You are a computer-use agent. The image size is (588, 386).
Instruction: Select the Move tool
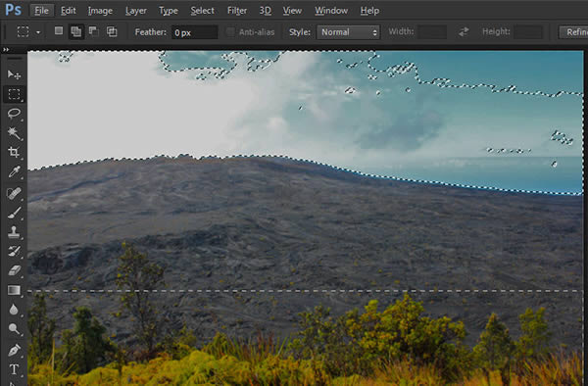tap(14, 74)
